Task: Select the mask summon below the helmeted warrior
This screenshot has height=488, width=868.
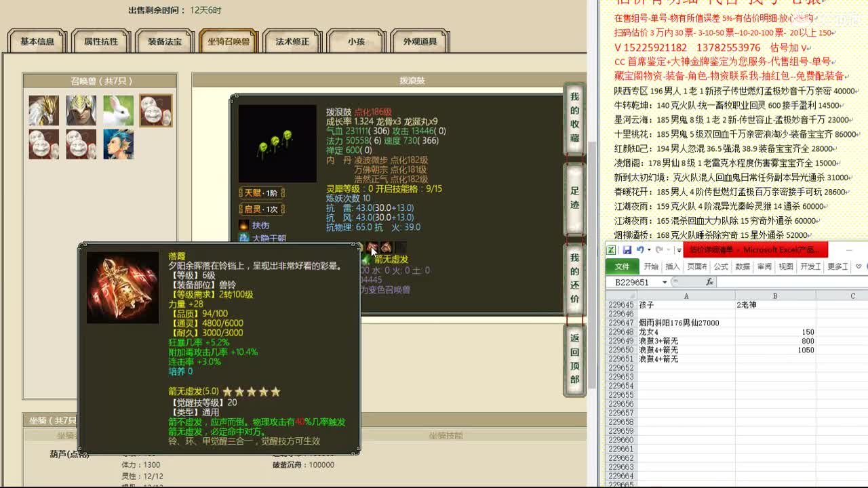Action: [81, 144]
